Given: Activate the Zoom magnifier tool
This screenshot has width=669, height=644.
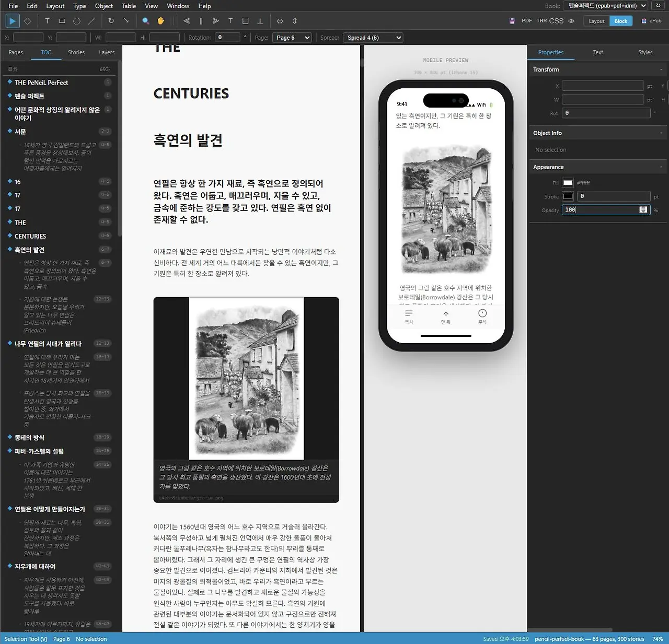Looking at the screenshot, I should point(146,21).
